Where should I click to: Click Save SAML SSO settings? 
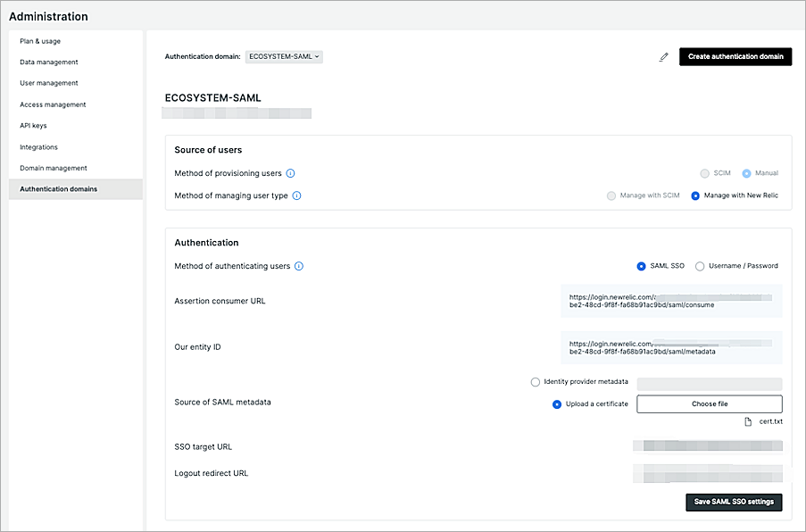[x=733, y=502]
